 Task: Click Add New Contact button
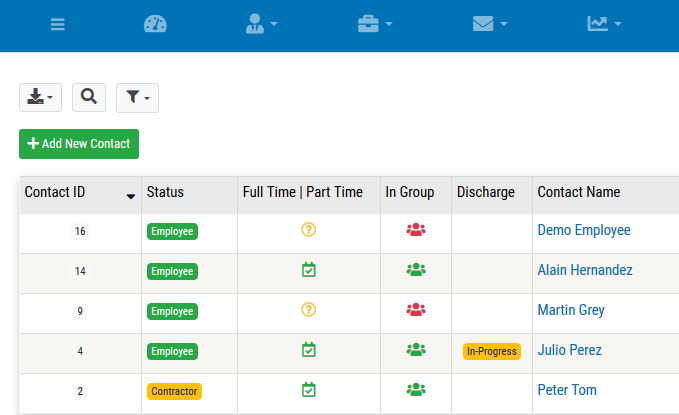(79, 144)
